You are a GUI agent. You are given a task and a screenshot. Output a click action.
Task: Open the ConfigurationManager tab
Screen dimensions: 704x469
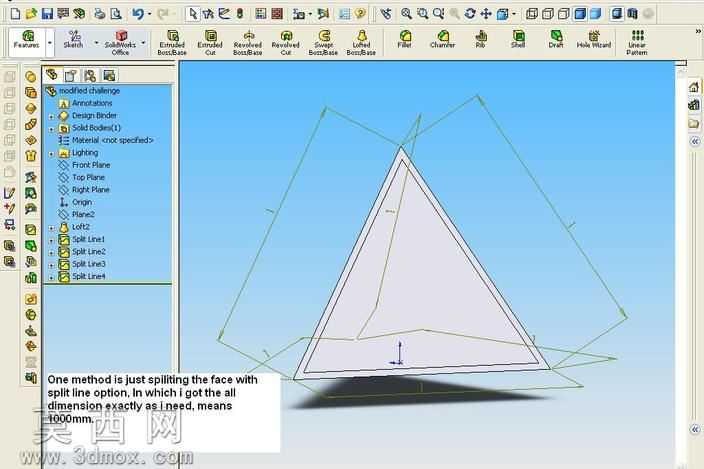tap(90, 75)
